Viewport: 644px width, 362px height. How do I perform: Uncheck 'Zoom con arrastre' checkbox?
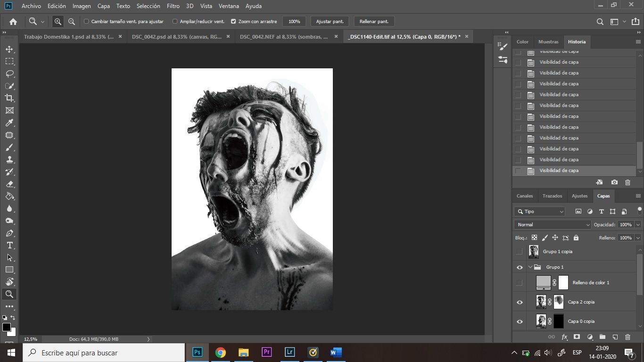coord(233,22)
